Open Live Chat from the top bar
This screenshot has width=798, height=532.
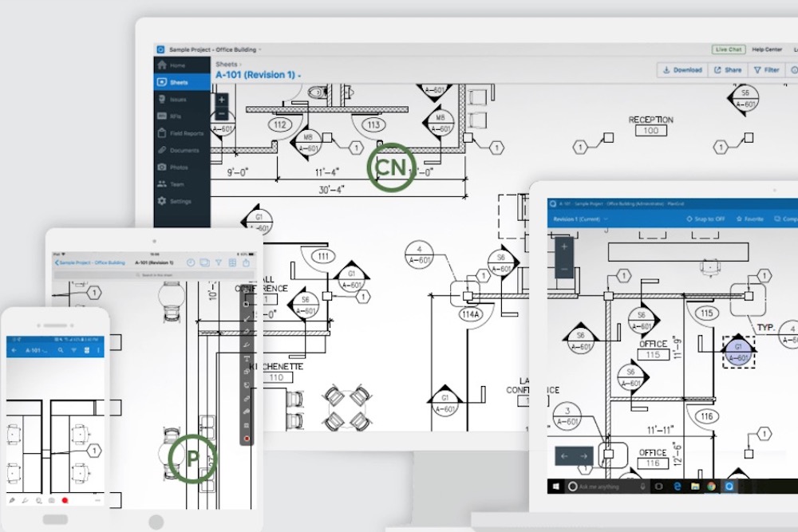728,49
